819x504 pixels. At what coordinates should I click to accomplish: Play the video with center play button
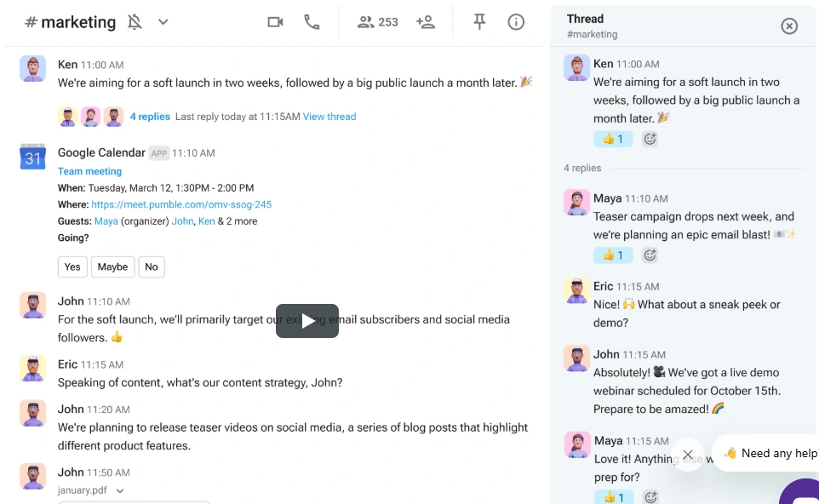pyautogui.click(x=307, y=321)
